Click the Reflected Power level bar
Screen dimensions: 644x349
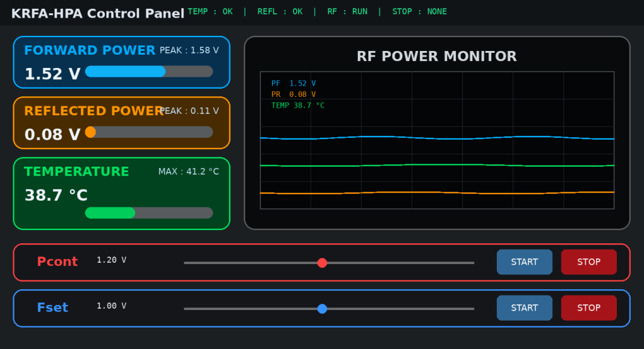149,132
